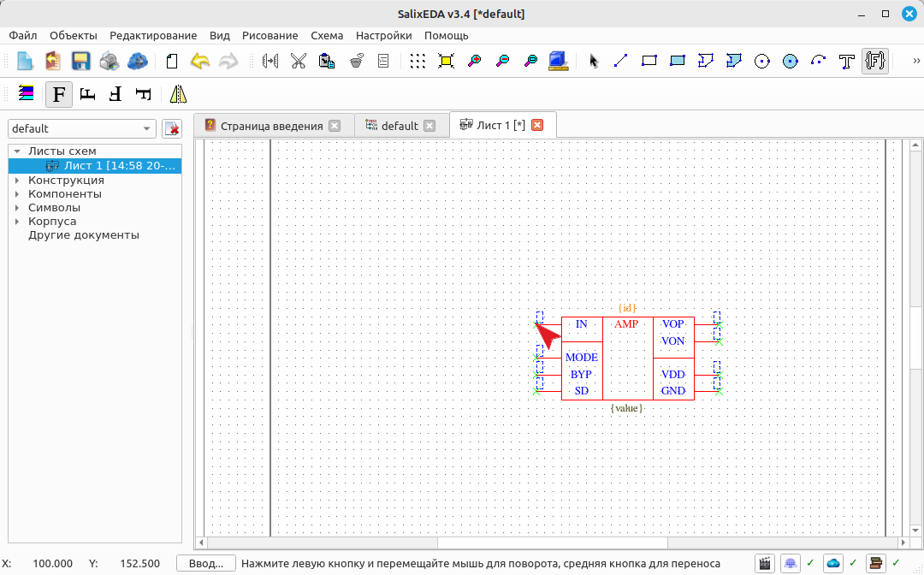This screenshot has height=575, width=924.
Task: Close the Страница введения tab
Action: click(335, 126)
